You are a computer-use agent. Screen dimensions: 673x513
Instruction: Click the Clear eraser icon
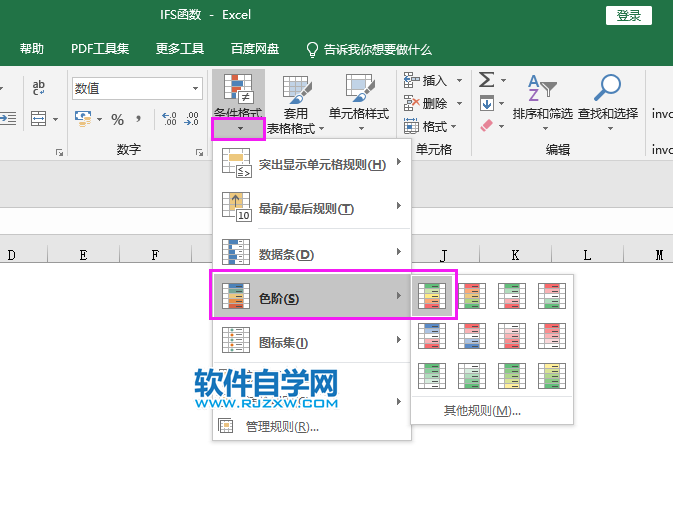pos(487,126)
